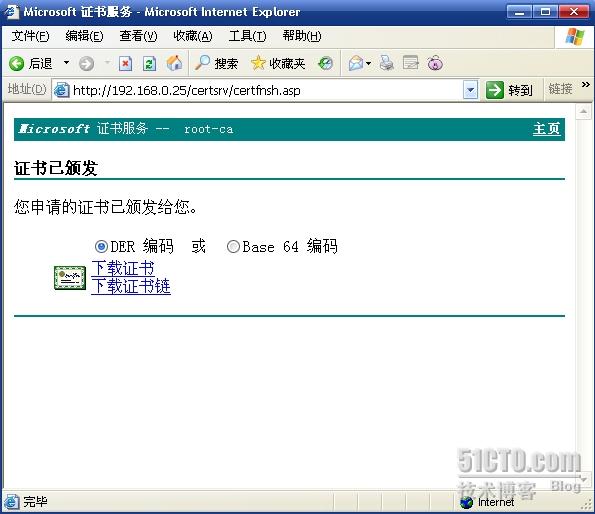This screenshot has height=514, width=595.
Task: Open the 编辑(E) menu
Action: tap(84, 36)
